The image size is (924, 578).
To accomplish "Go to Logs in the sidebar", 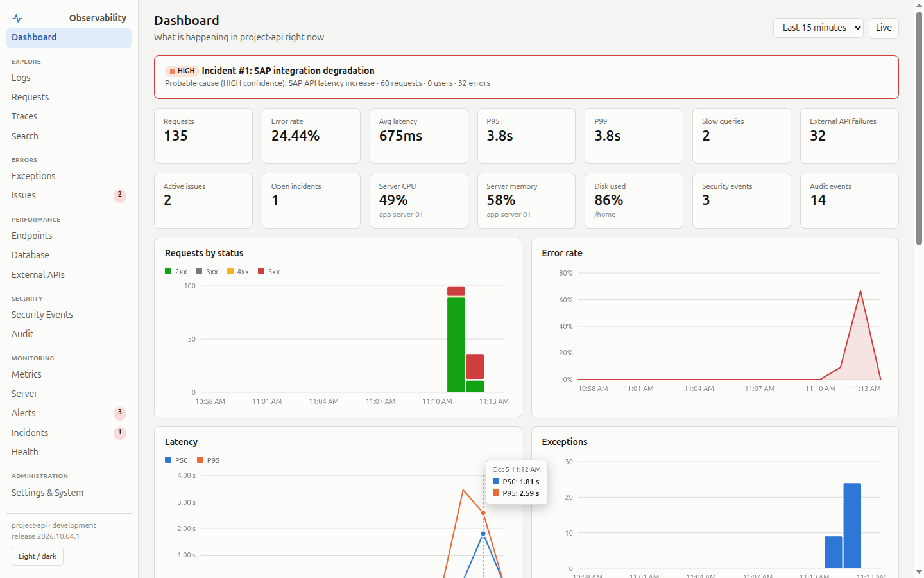I will [x=69, y=78].
